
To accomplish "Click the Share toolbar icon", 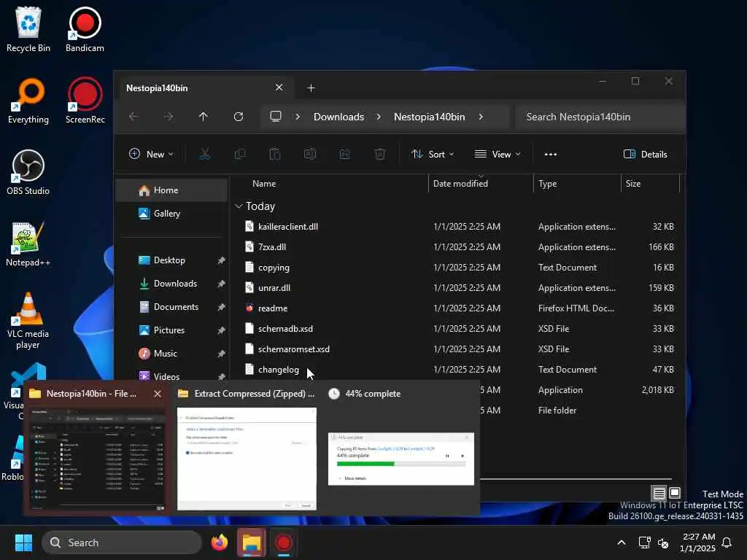I will click(345, 155).
